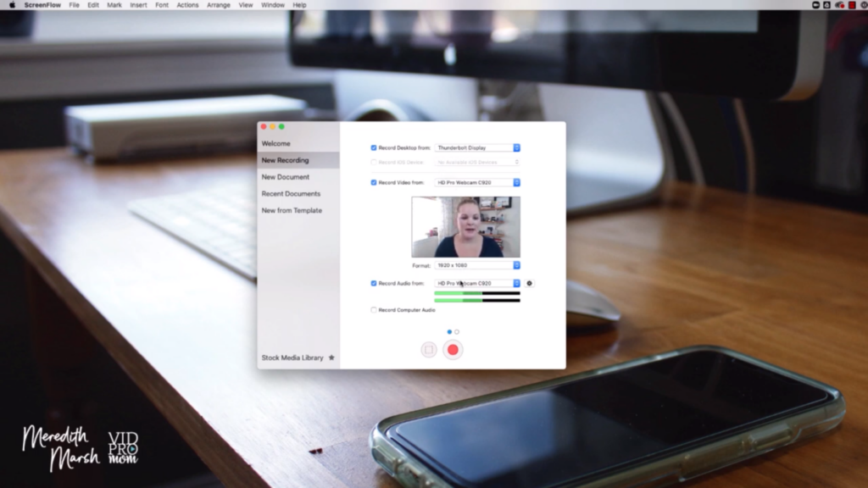
Task: Open the File menu
Action: [75, 5]
